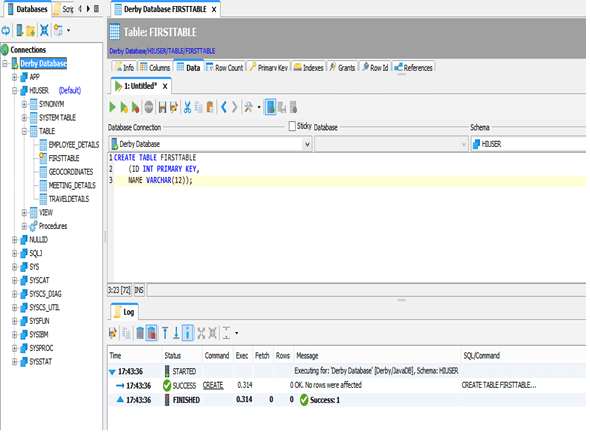Image resolution: width=590 pixels, height=437 pixels.
Task: Open the empty Database dropdown
Action: [391, 144]
